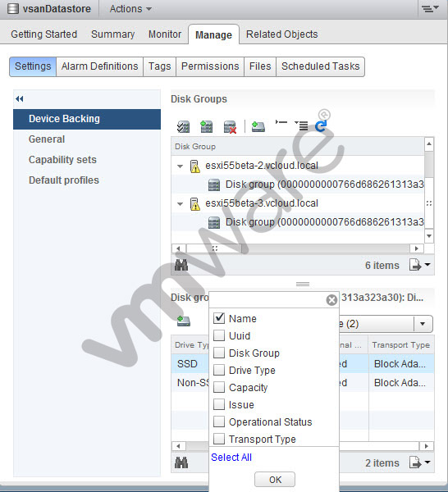Open the Permissions sub-tab

(x=210, y=66)
